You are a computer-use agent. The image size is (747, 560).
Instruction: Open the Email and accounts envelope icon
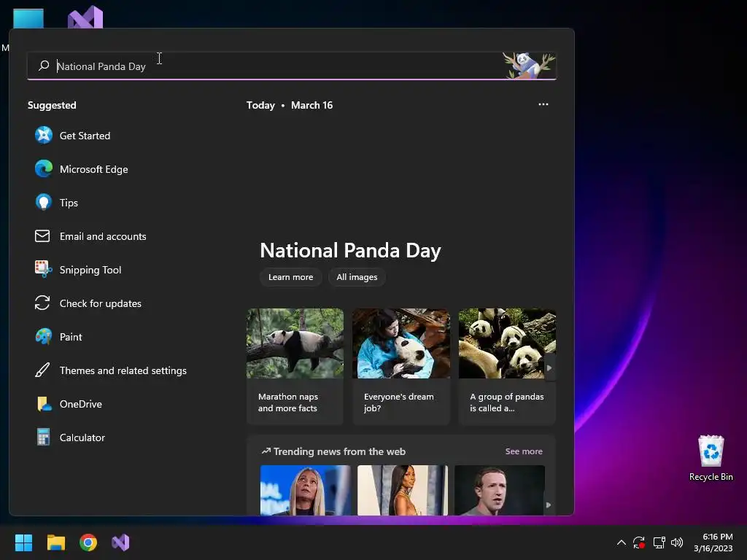pyautogui.click(x=42, y=236)
